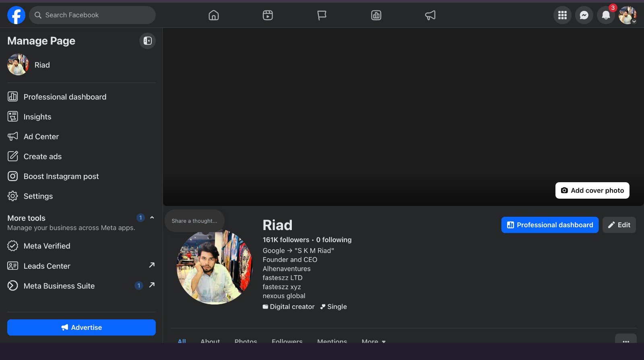Click Meta Business Suite external arrow icon
The width and height of the screenshot is (644, 360).
tap(152, 285)
